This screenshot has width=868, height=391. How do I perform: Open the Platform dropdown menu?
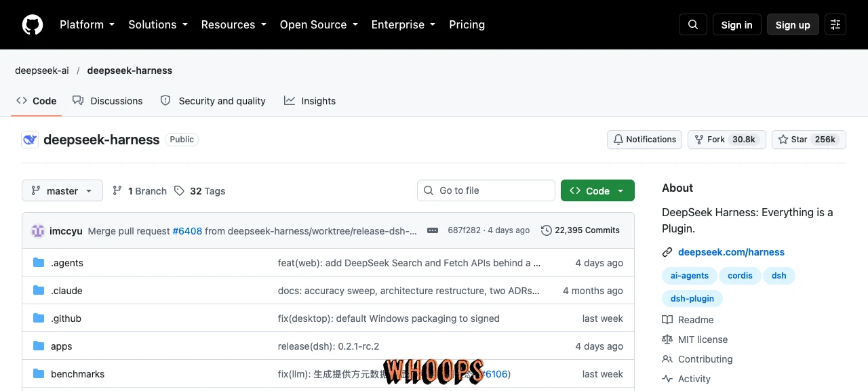point(87,24)
